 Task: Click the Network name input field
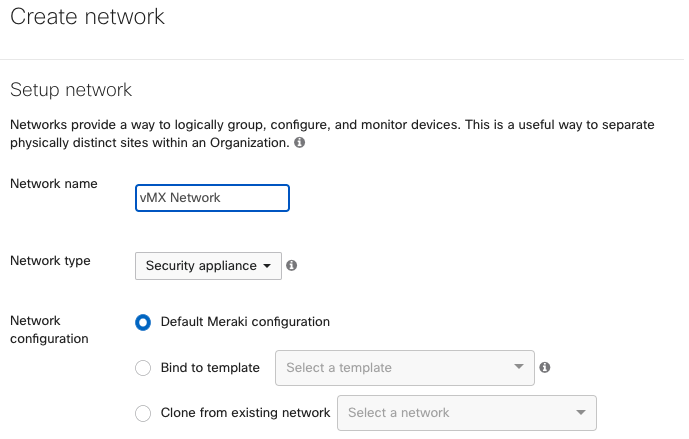point(212,198)
